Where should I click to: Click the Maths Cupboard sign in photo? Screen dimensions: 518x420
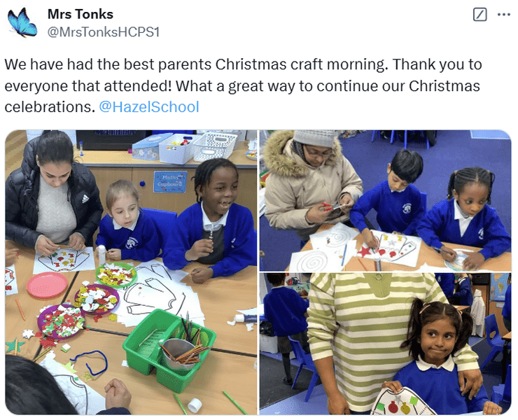(x=170, y=181)
